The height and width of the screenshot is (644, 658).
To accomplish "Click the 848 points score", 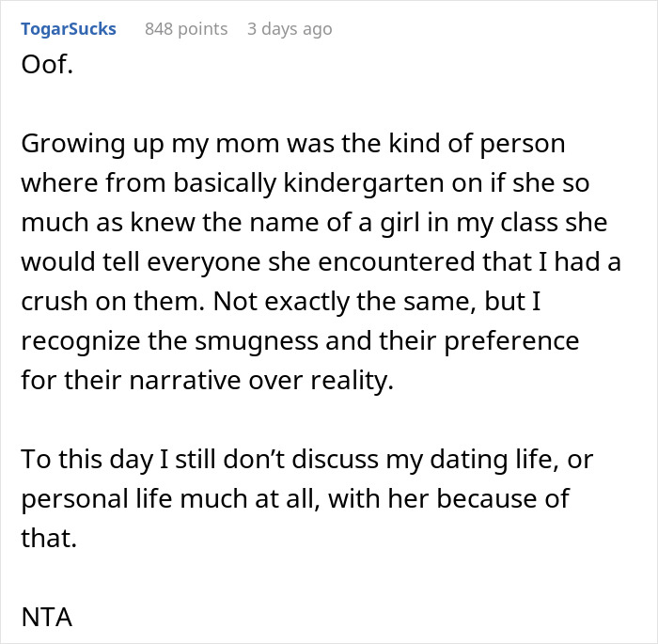I will click(x=186, y=29).
